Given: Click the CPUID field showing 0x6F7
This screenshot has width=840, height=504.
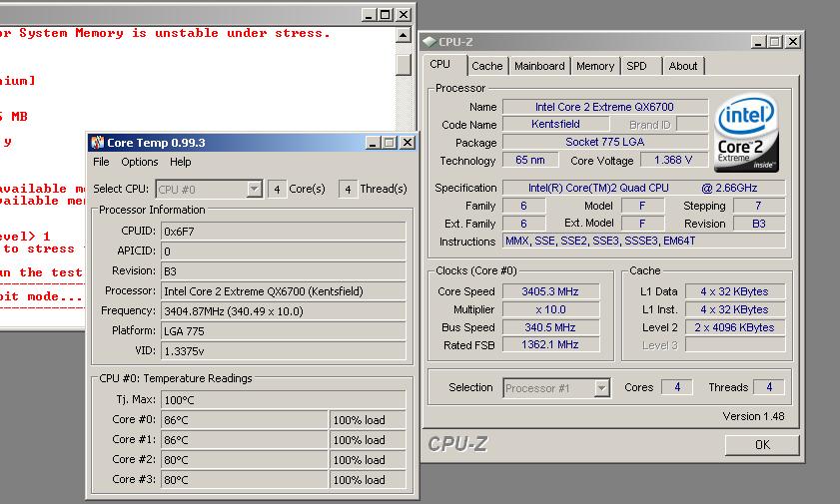Looking at the screenshot, I should [283, 232].
